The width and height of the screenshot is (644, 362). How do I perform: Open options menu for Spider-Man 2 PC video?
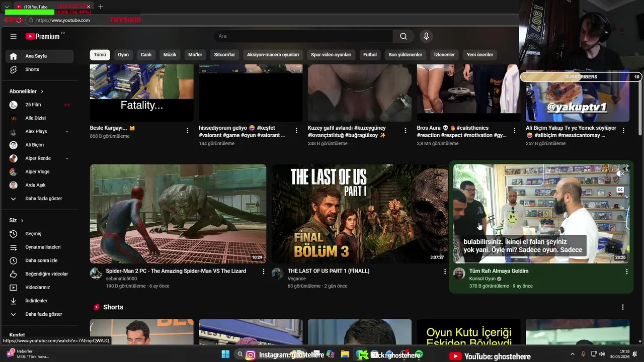click(263, 271)
